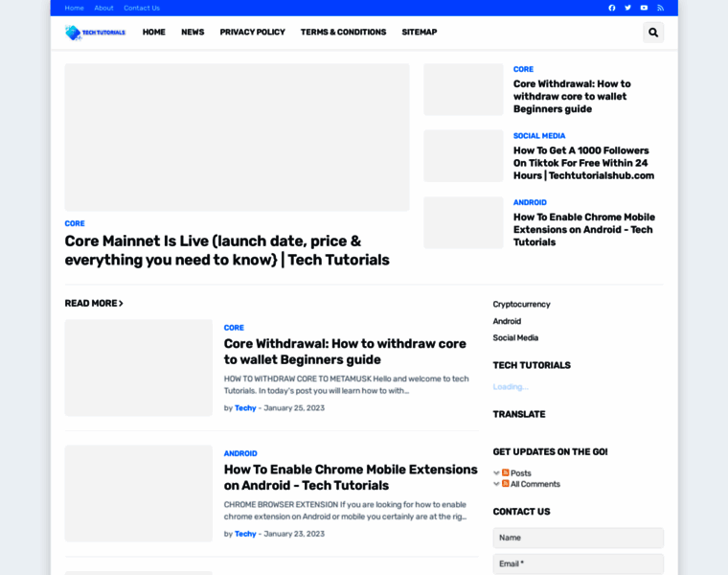Click thumbnail of Chrome Extensions list article
Image resolution: width=728 pixels, height=575 pixels.
pyautogui.click(x=138, y=494)
